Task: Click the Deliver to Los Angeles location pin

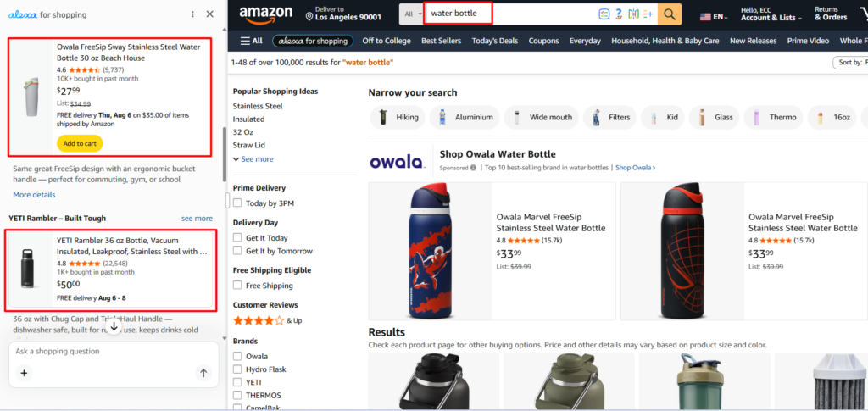Action: pyautogui.click(x=309, y=17)
